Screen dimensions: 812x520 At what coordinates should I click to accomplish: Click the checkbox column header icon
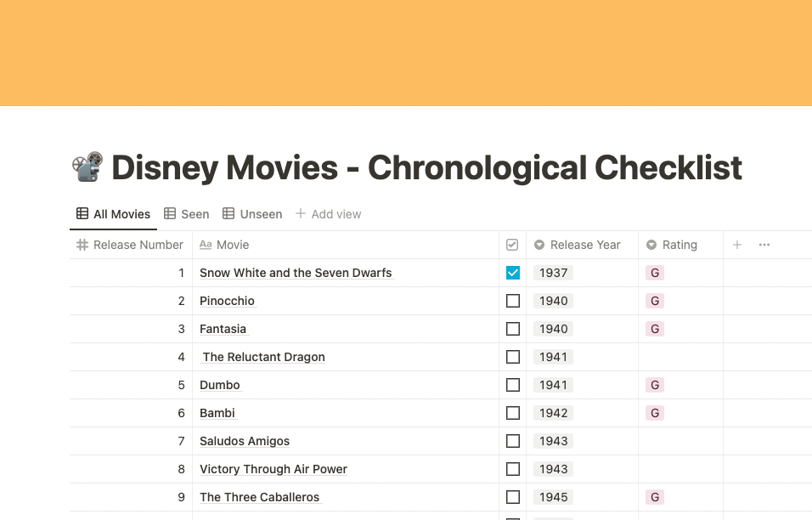point(512,245)
